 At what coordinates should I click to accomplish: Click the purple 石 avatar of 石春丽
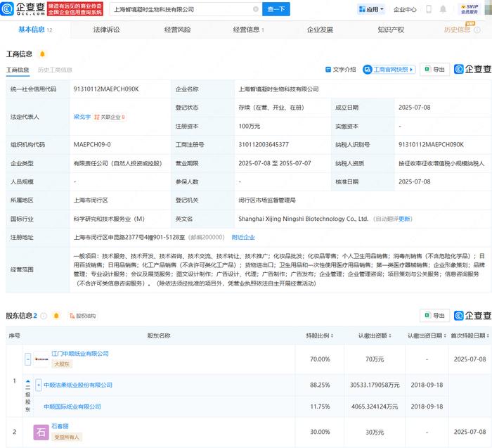41,433
